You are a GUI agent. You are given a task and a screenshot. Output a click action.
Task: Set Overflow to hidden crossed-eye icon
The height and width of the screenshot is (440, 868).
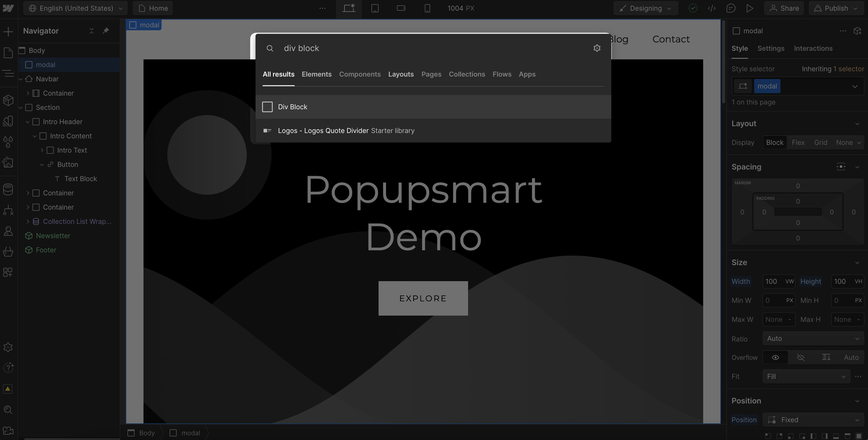click(x=801, y=358)
